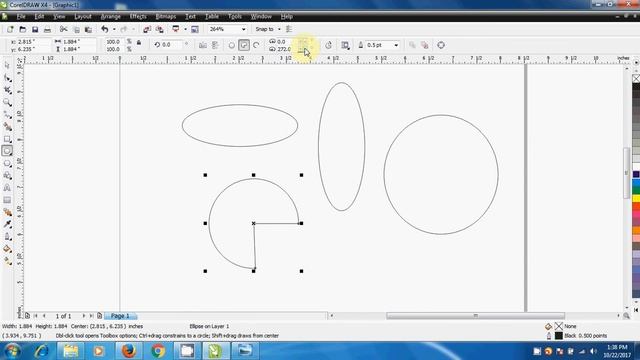Open the Arrange menu
Image resolution: width=640 pixels, height=360 pixels.
pos(111,16)
